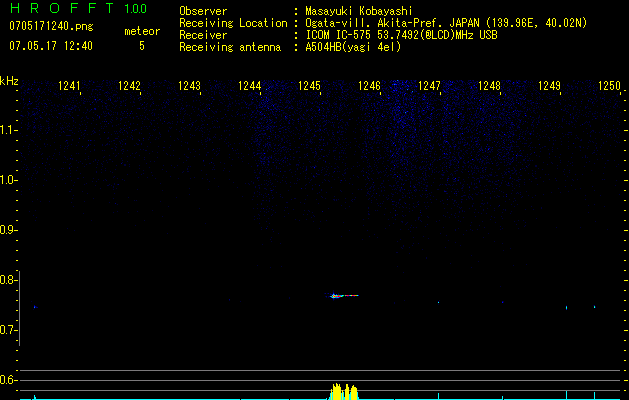Click the 1250 time axis marker
The image size is (629, 400).
point(609,86)
